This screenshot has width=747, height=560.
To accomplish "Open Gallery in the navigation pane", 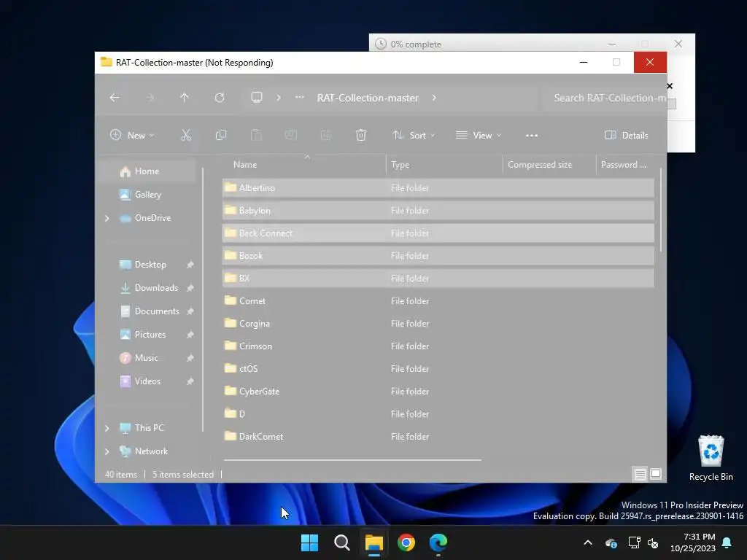I will [147, 195].
